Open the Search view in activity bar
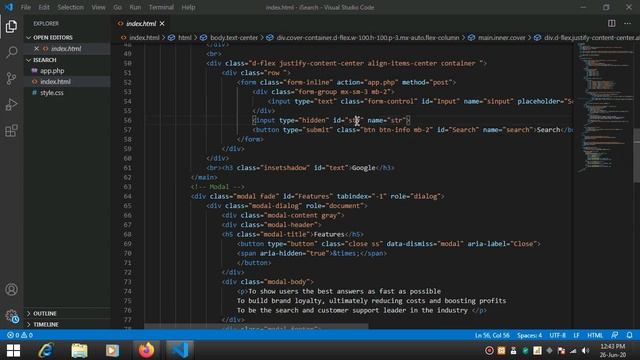 pyautogui.click(x=11, y=52)
